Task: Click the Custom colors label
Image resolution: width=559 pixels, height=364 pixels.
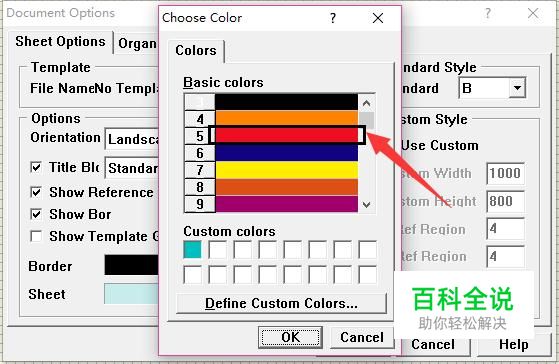Action: tap(229, 231)
